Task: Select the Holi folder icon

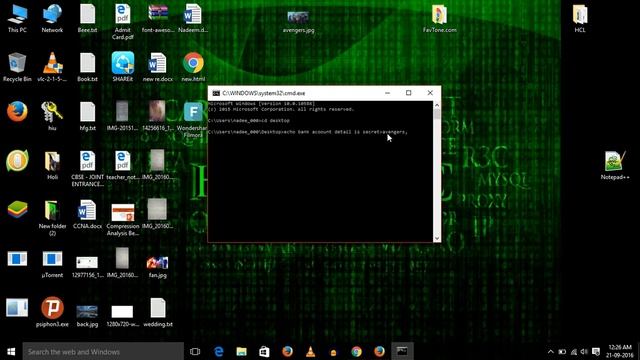Action: (x=52, y=165)
